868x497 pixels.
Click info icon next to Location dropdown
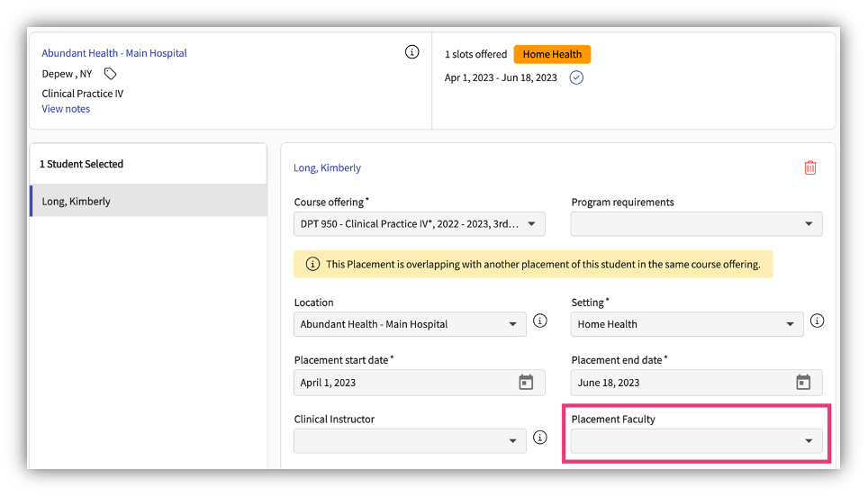click(540, 321)
